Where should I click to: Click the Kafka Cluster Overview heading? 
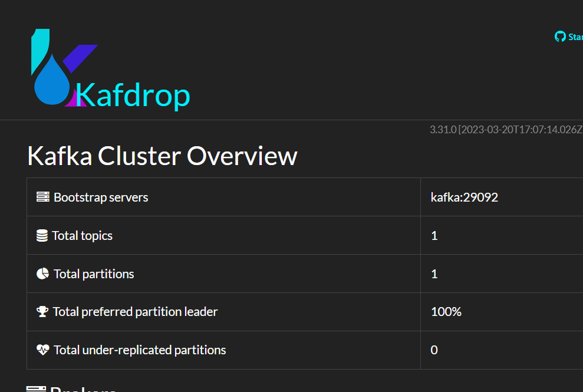click(x=162, y=156)
